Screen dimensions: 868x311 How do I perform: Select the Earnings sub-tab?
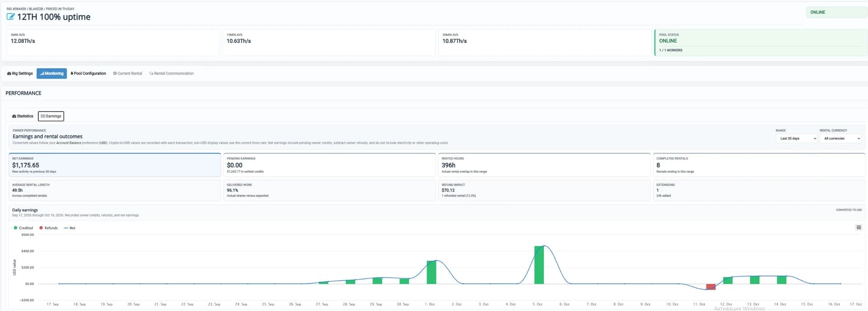(x=51, y=116)
